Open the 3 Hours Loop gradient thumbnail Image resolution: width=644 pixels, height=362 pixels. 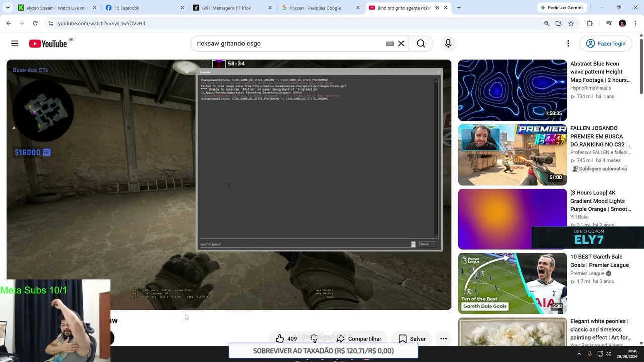point(512,219)
